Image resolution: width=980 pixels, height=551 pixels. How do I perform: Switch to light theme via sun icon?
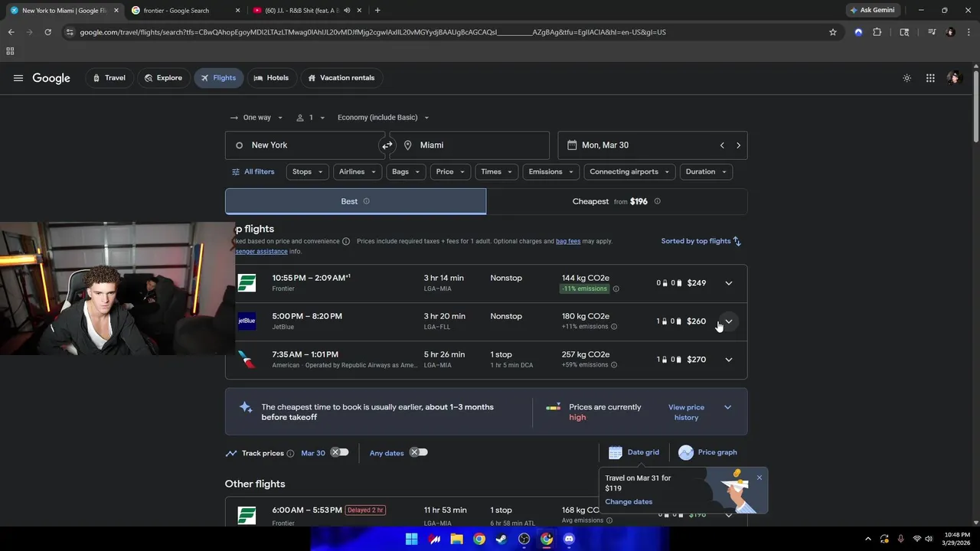coord(906,78)
